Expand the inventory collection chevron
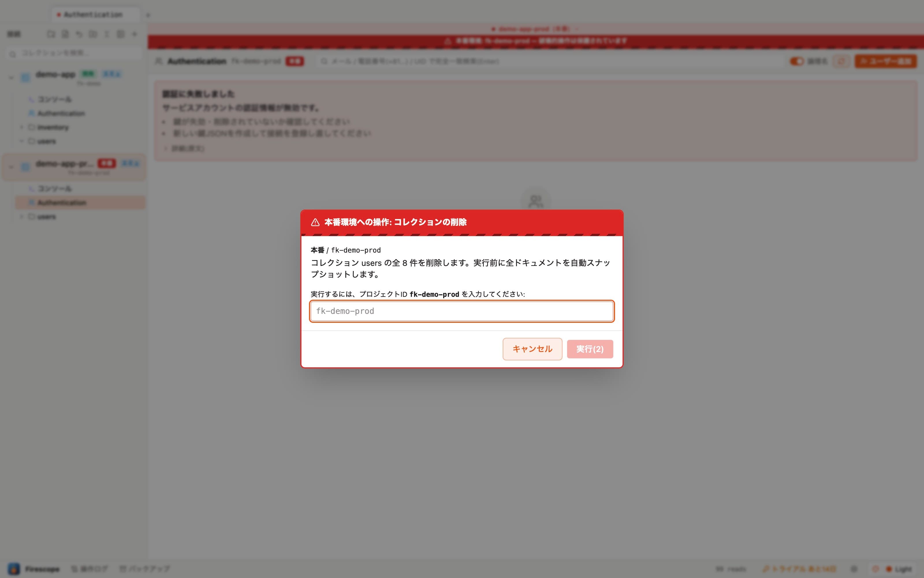Viewport: 924px width, 578px height. click(21, 127)
